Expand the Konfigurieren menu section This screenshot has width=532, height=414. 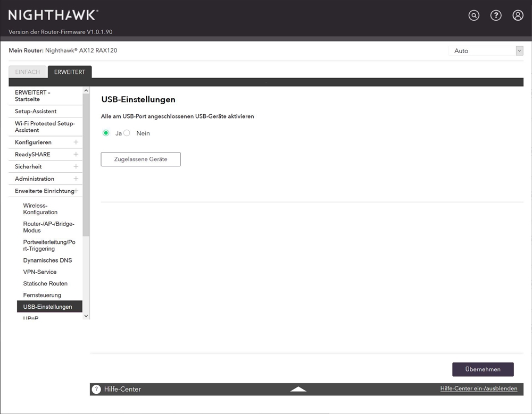pos(76,142)
